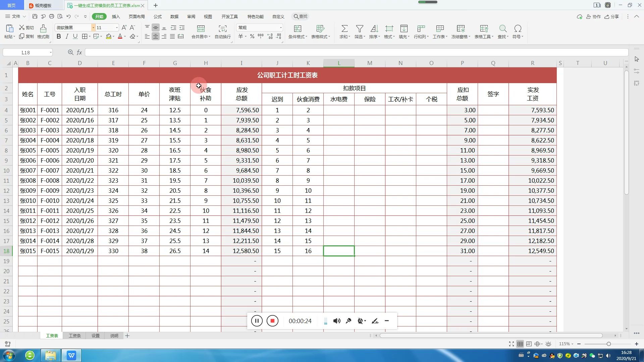Toggle vertical middle alignment
Screen dimensions: 644x362
coord(156,27)
